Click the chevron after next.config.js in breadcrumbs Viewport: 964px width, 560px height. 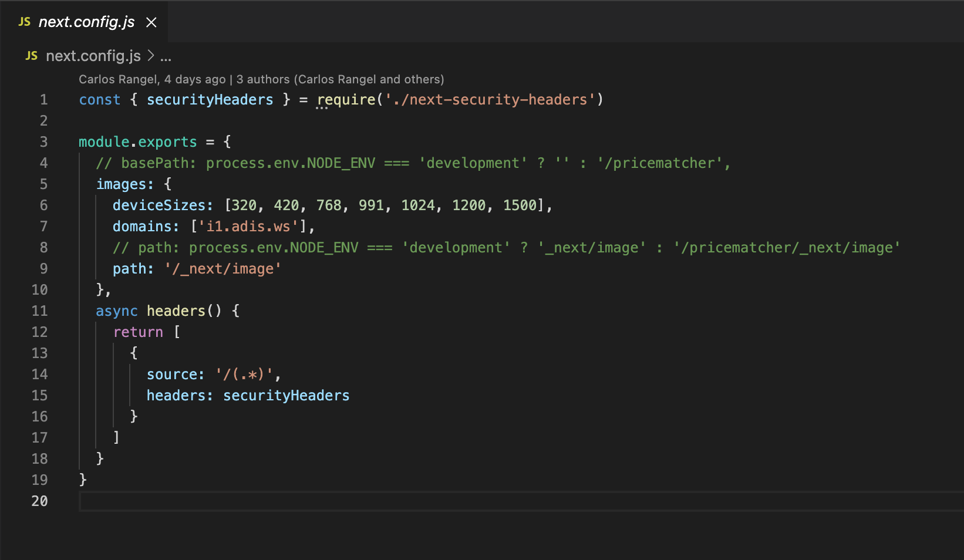pos(151,56)
